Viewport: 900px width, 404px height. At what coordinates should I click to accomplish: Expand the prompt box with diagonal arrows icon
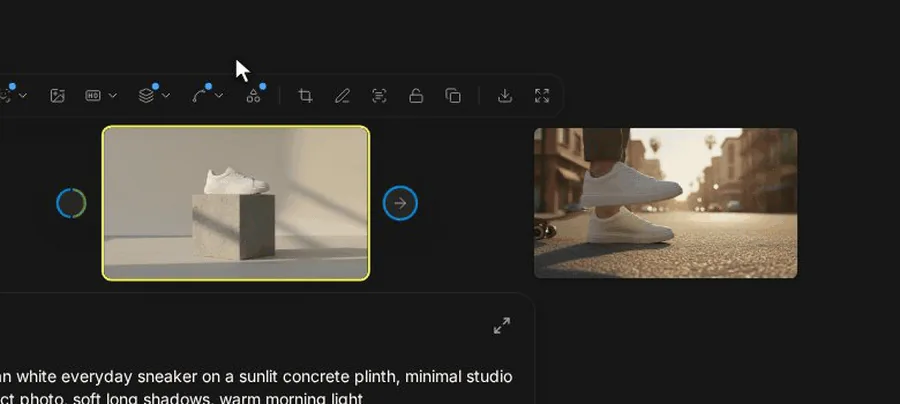click(x=502, y=325)
